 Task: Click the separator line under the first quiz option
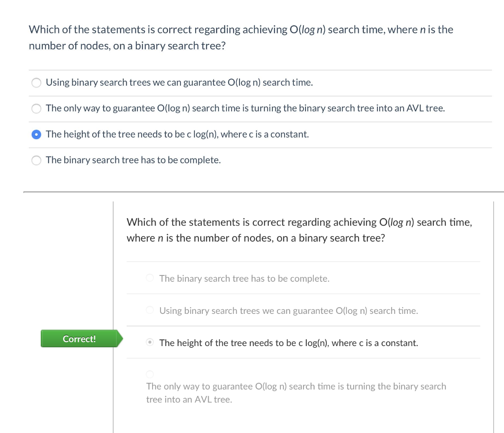pos(259,96)
